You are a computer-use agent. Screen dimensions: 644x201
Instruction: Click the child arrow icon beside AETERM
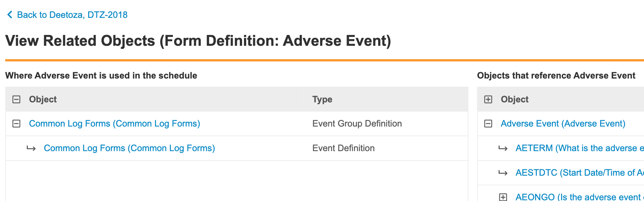coord(503,149)
